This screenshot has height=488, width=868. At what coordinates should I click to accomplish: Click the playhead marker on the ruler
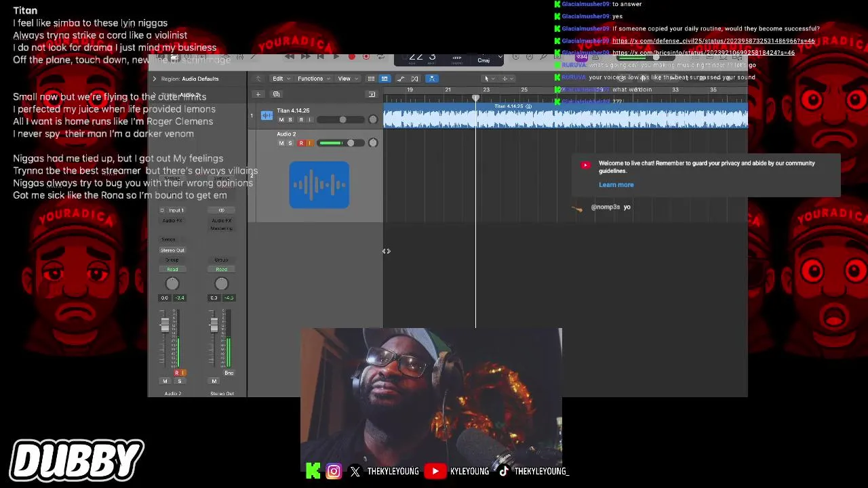(x=475, y=98)
